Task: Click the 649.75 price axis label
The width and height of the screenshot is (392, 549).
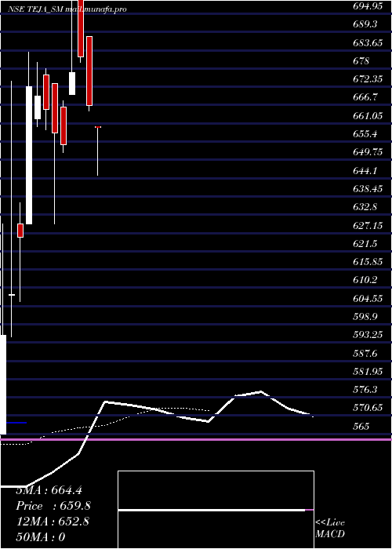Action: [368, 152]
